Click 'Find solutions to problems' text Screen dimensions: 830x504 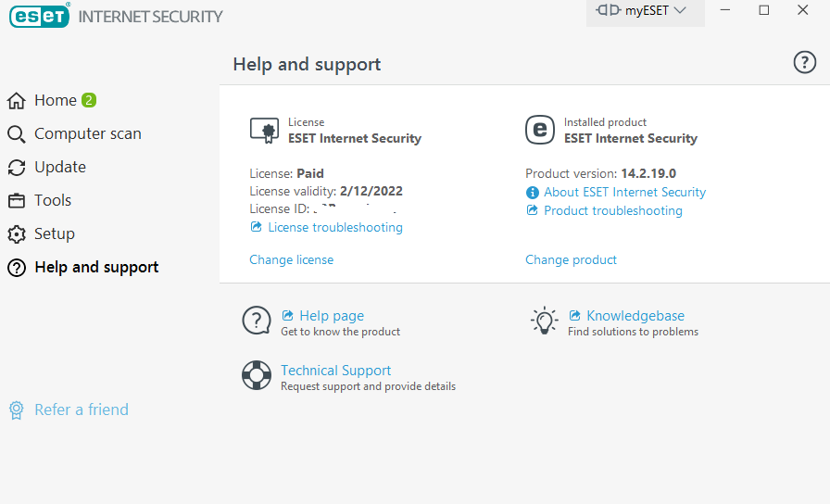click(x=633, y=332)
